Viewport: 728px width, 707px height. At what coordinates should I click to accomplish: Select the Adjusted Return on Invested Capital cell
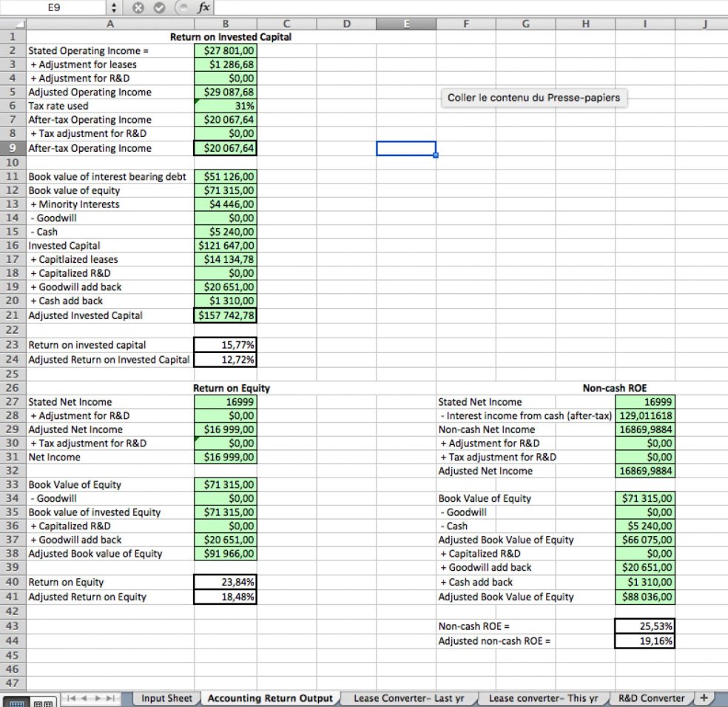click(108, 358)
